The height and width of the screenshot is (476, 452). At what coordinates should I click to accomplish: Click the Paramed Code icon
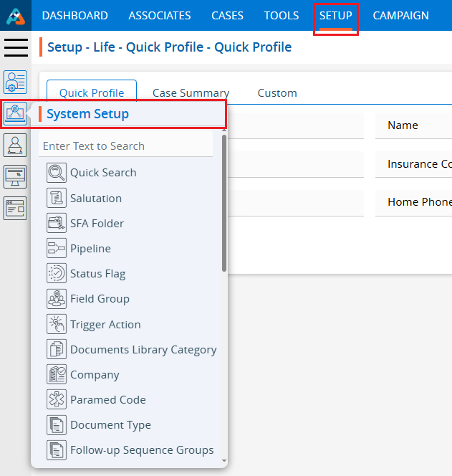57,400
